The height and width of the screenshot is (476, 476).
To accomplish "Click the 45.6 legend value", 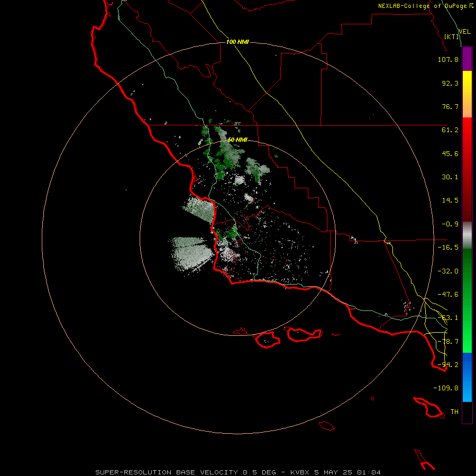I will [450, 153].
